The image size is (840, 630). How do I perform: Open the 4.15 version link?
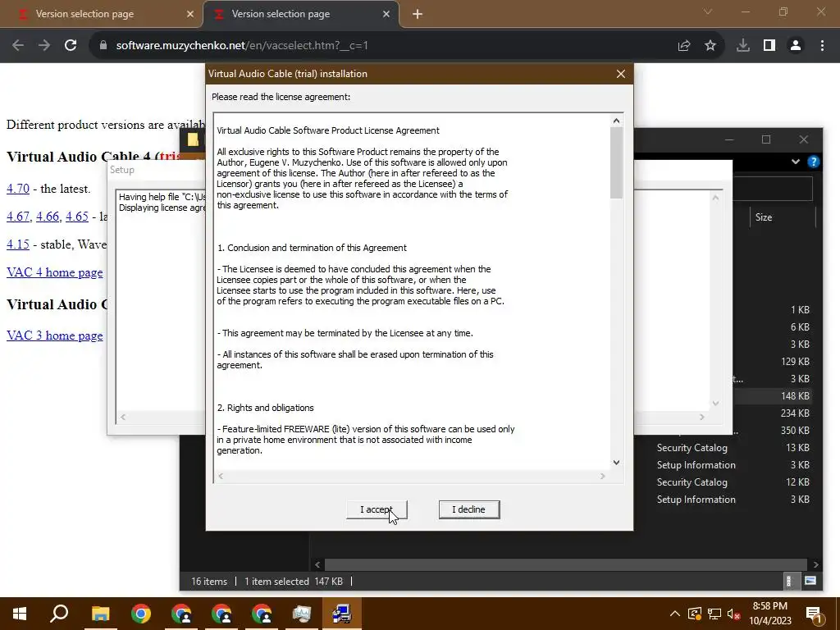(18, 244)
